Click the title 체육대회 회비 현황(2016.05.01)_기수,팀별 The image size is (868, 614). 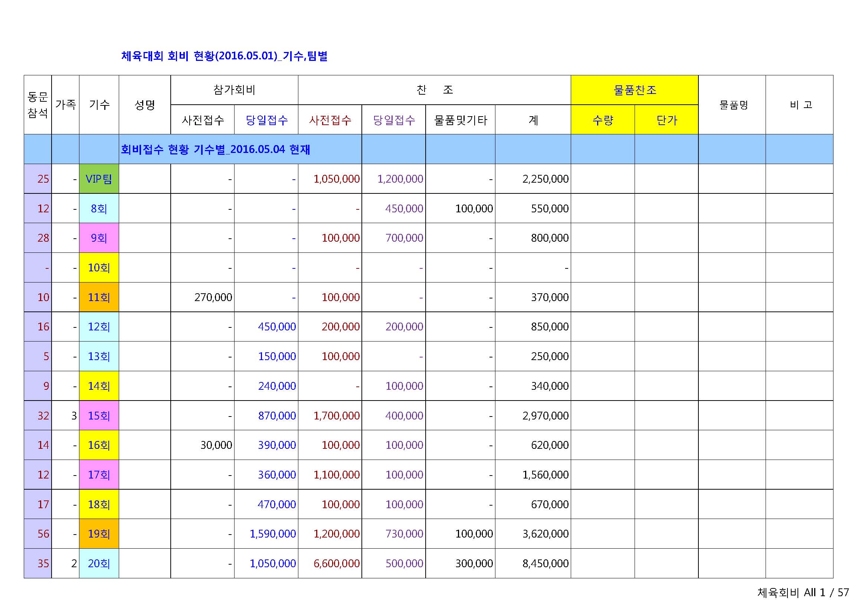tap(224, 56)
